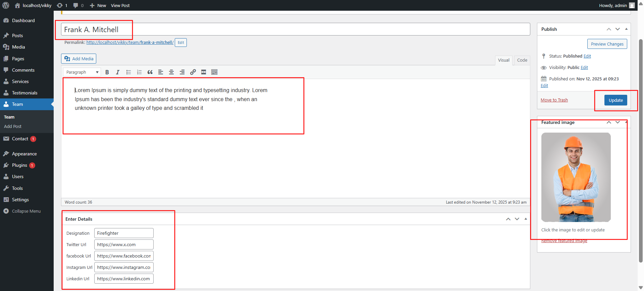Apply blockquote formatting
Viewport: 644px width, 291px height.
(150, 72)
